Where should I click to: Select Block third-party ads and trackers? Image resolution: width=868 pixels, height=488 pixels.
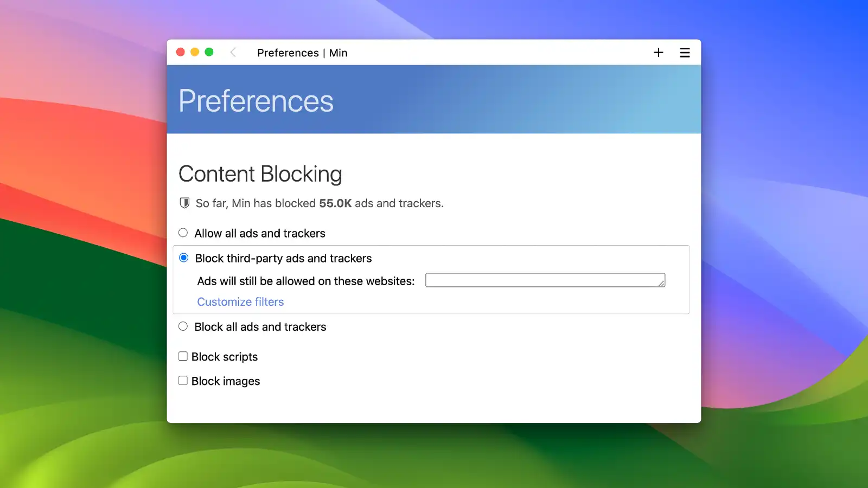coord(184,258)
